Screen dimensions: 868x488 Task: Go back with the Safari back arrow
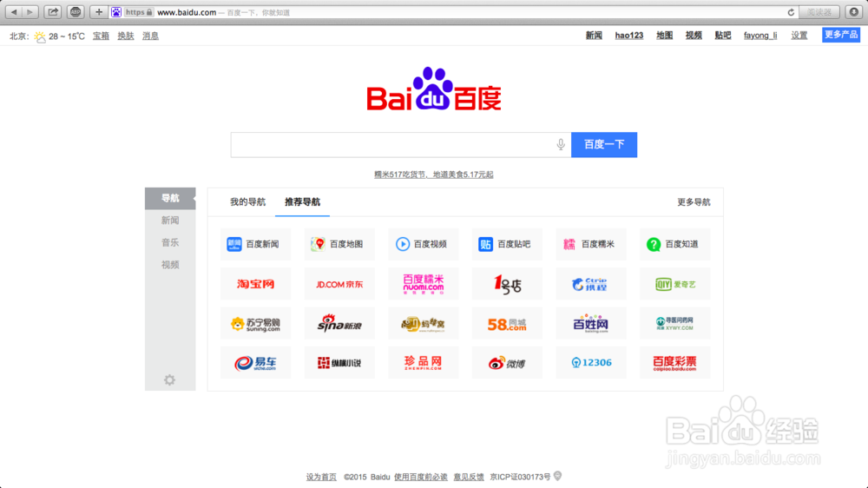[x=14, y=11]
